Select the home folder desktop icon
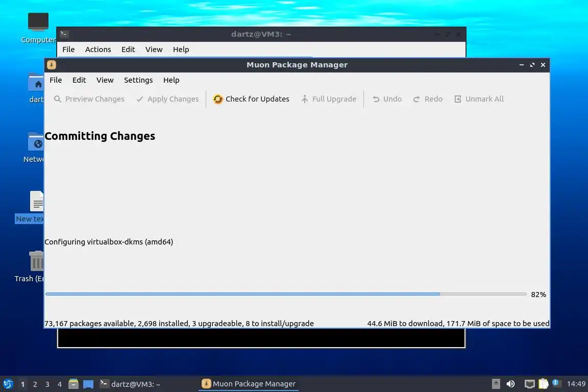 click(x=36, y=88)
